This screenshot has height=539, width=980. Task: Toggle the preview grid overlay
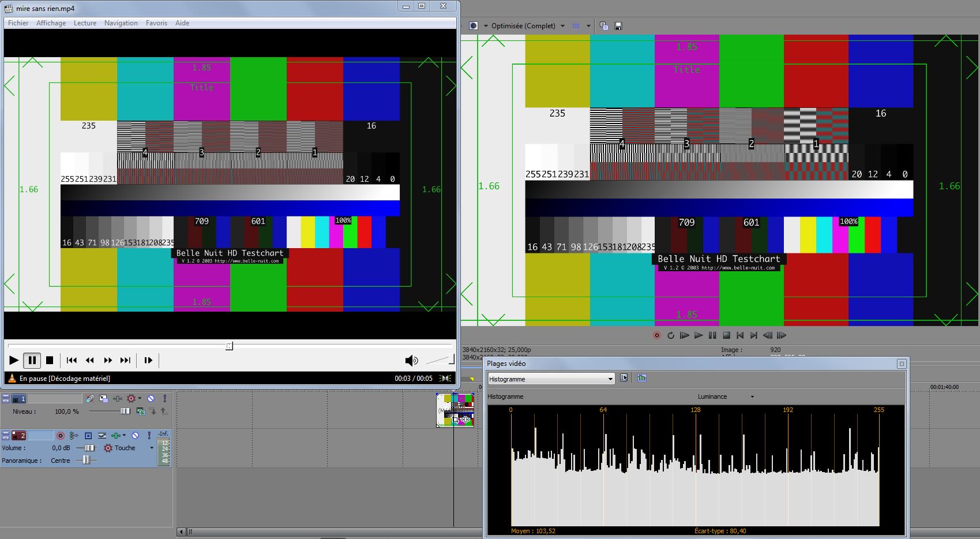click(576, 26)
